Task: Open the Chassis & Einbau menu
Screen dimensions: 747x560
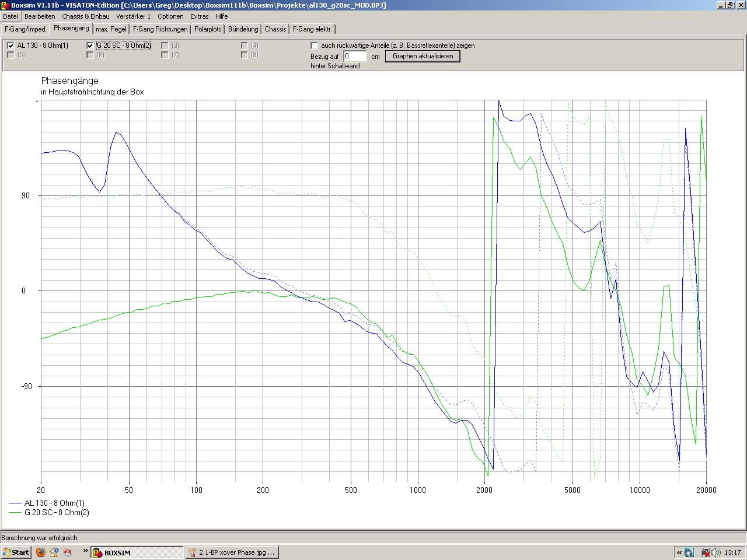Action: click(x=86, y=16)
